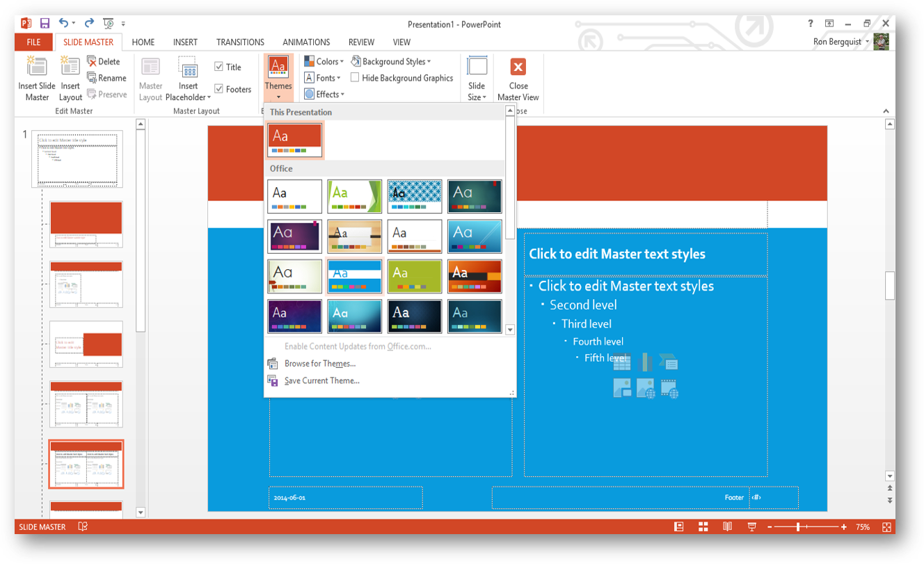Insert a new layout
924x564 pixels.
(x=70, y=79)
